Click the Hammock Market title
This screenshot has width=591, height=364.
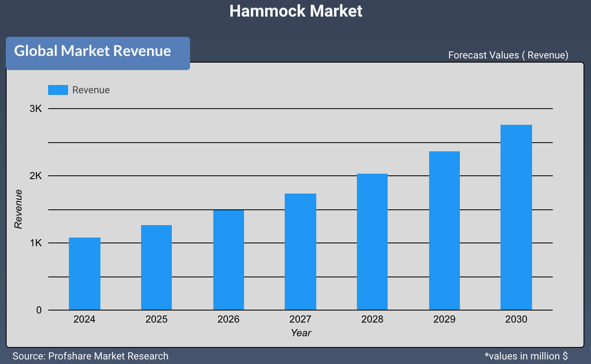pos(296,11)
